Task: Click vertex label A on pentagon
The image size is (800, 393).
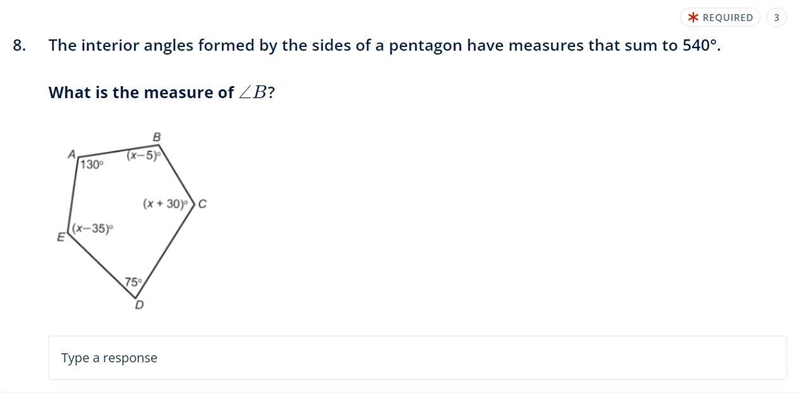Action: (x=72, y=154)
